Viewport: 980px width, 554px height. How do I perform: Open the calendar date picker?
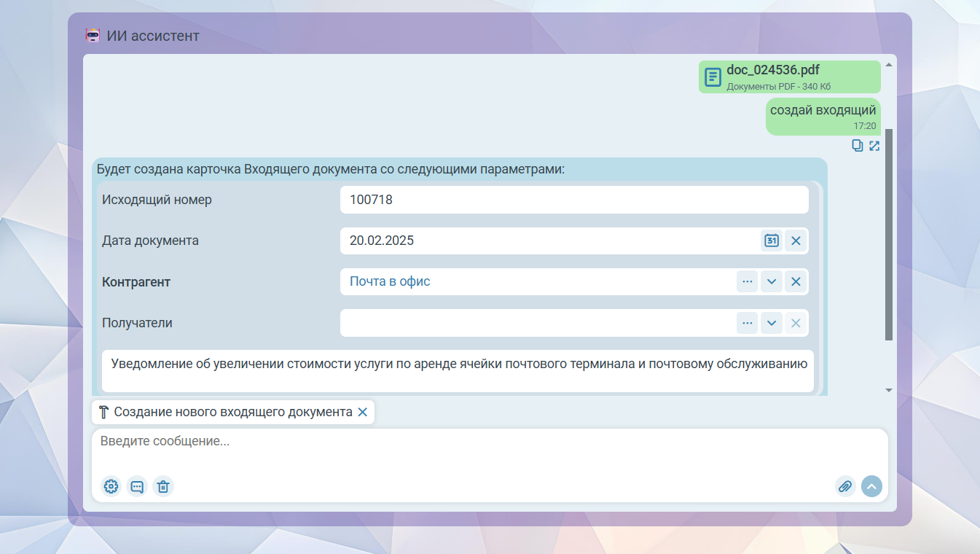click(x=772, y=241)
